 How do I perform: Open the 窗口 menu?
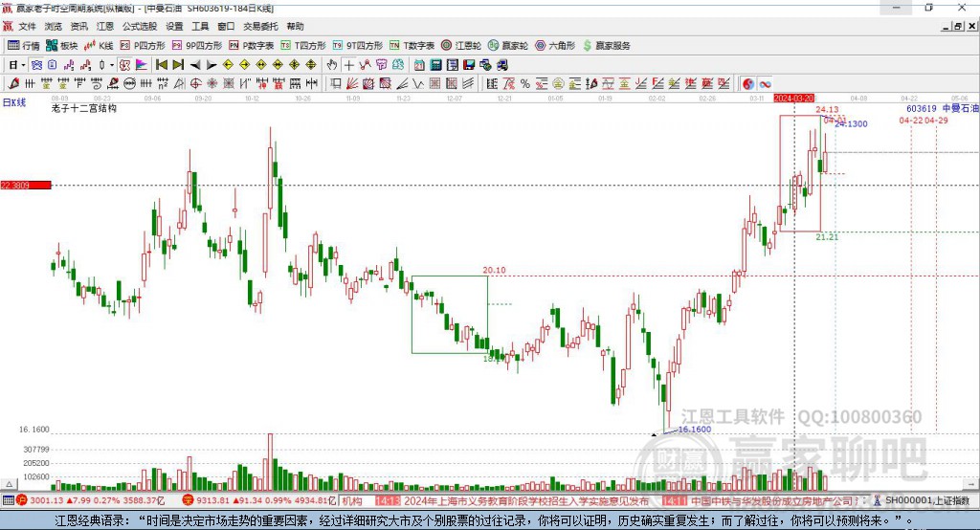(x=226, y=26)
